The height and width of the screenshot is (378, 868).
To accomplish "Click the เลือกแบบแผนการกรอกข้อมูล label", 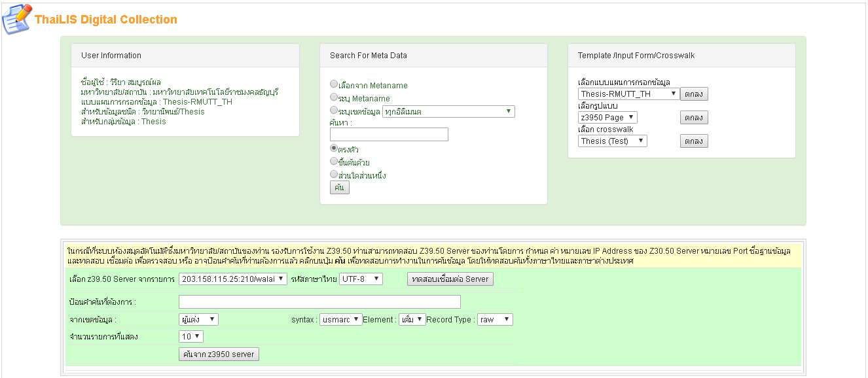I will tap(624, 82).
